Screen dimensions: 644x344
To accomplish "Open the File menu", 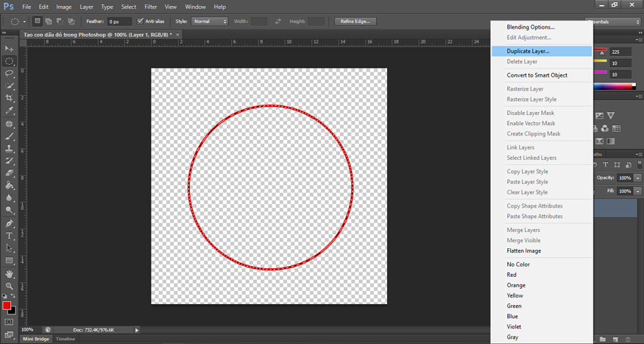I will (x=26, y=7).
